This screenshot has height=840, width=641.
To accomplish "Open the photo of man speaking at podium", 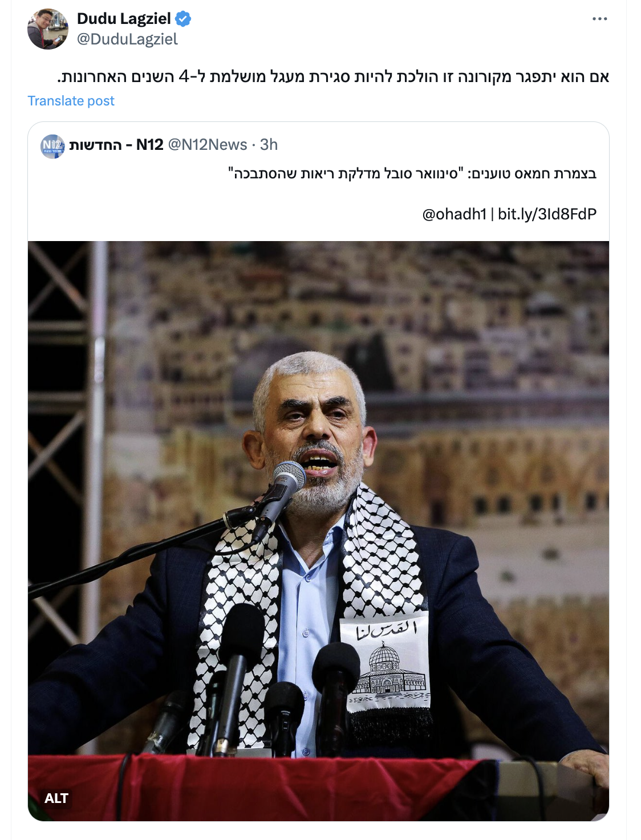I will (x=318, y=531).
